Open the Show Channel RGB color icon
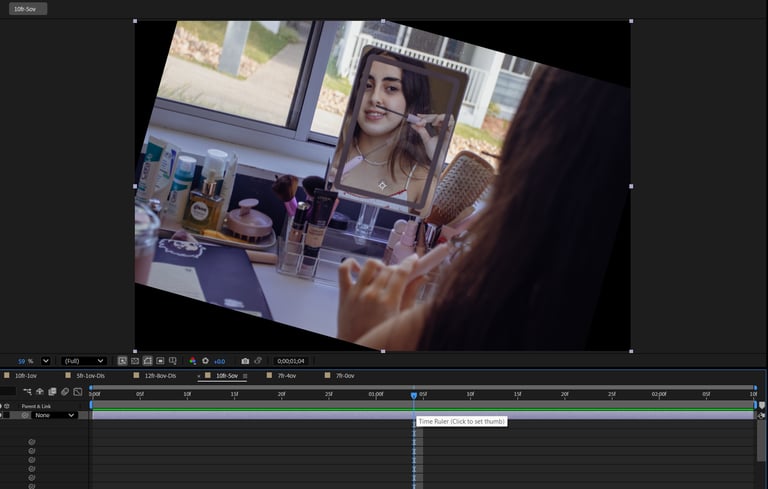 pos(193,361)
